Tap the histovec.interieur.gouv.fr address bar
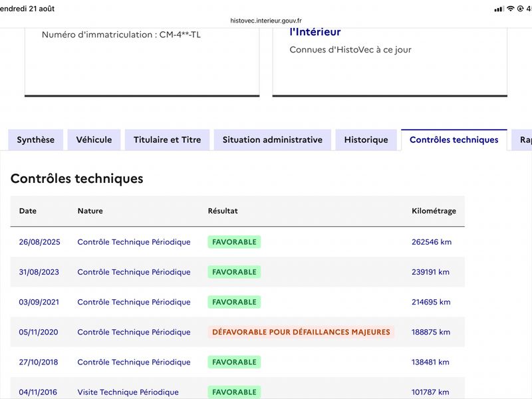The width and height of the screenshot is (532, 399). (x=266, y=21)
